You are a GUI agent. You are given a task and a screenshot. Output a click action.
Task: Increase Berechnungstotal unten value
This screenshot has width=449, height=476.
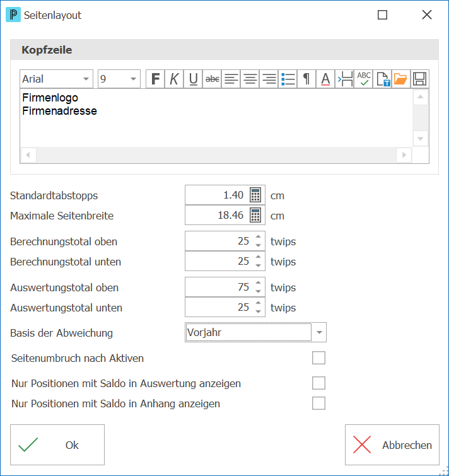[258, 257]
